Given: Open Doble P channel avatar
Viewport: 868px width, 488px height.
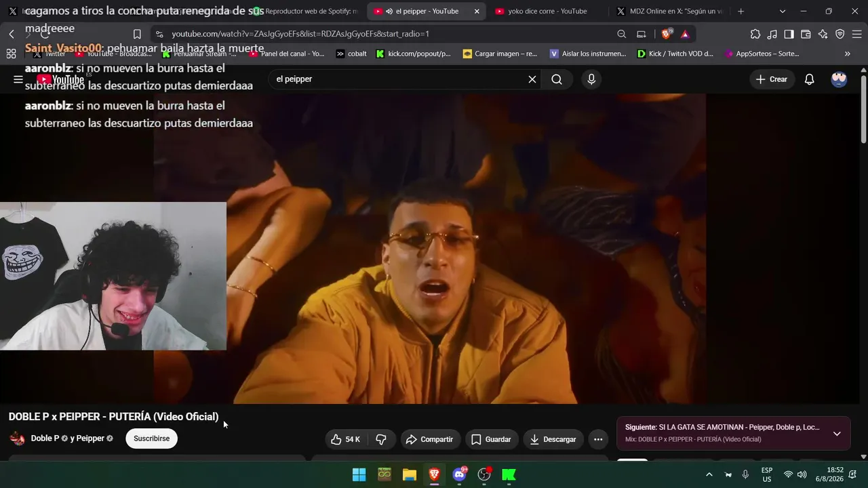Looking at the screenshot, I should coord(18,439).
